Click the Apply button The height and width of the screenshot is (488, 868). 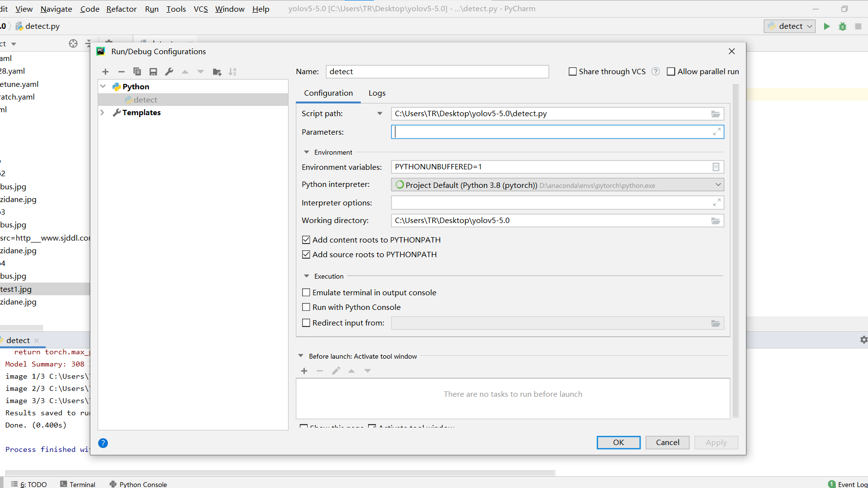716,443
